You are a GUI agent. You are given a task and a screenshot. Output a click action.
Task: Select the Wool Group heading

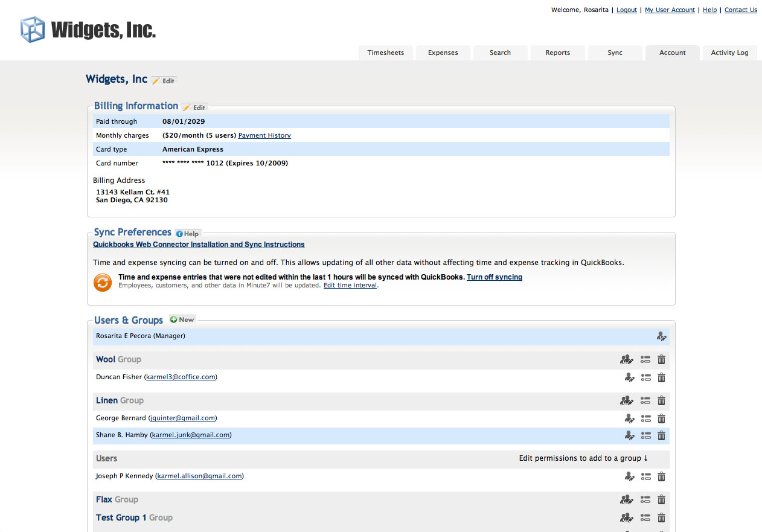(118, 359)
